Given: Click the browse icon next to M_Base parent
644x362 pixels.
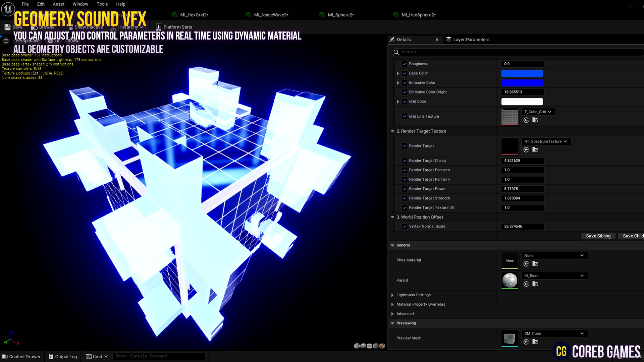Looking at the screenshot, I should tap(535, 284).
